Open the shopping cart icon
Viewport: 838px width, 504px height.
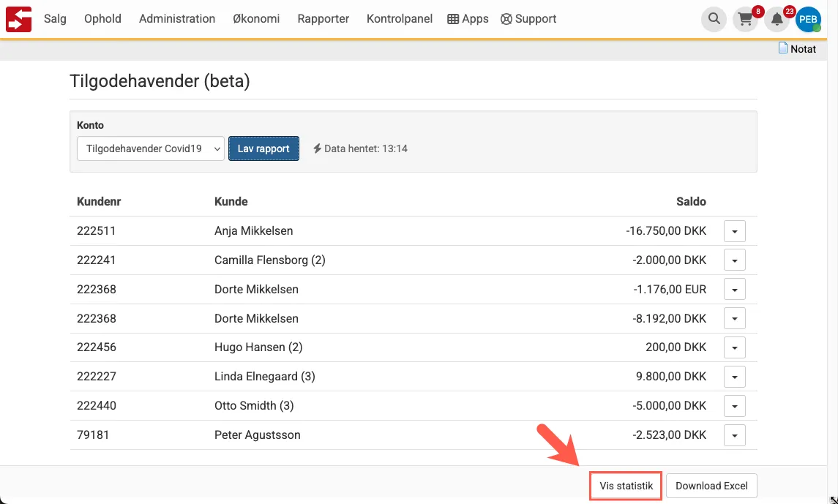pos(745,20)
